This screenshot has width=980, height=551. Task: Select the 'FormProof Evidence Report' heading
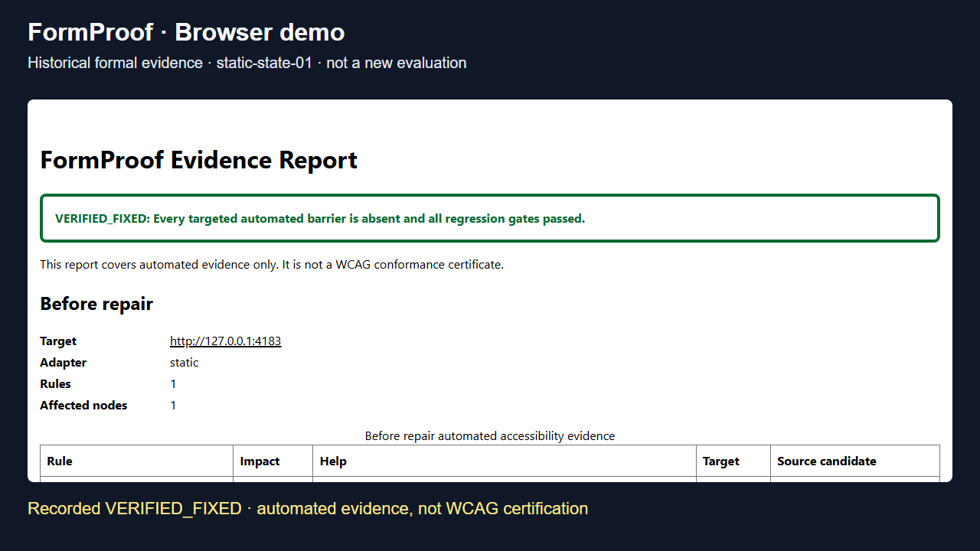199,160
